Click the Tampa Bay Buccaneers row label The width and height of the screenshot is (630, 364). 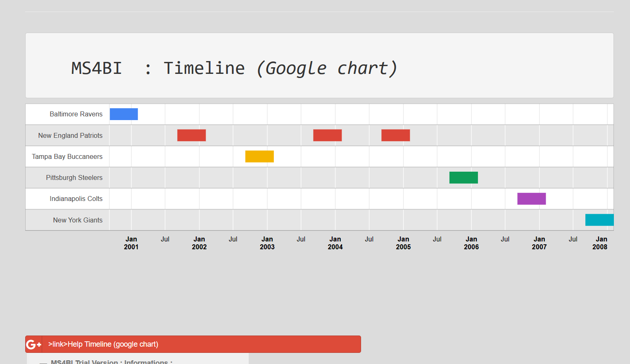pyautogui.click(x=67, y=156)
